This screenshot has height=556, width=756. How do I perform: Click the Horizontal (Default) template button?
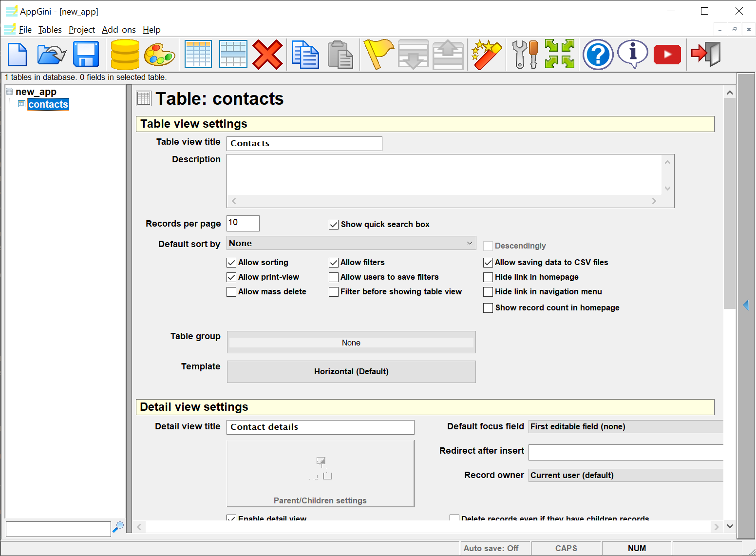[351, 372]
